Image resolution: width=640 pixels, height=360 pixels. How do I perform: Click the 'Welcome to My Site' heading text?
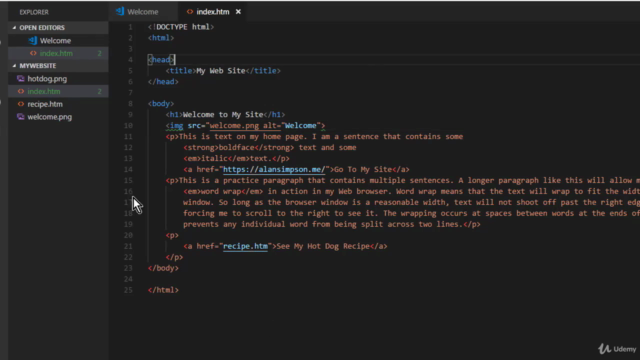[223, 114]
